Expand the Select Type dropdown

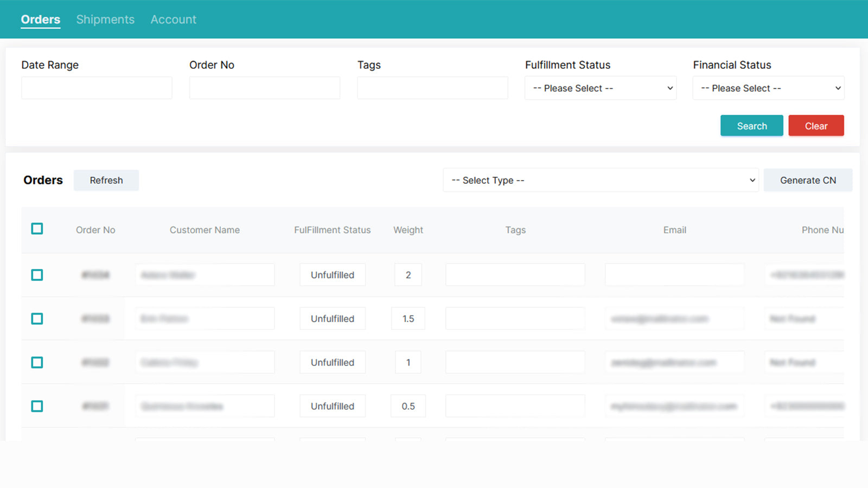[x=601, y=180]
